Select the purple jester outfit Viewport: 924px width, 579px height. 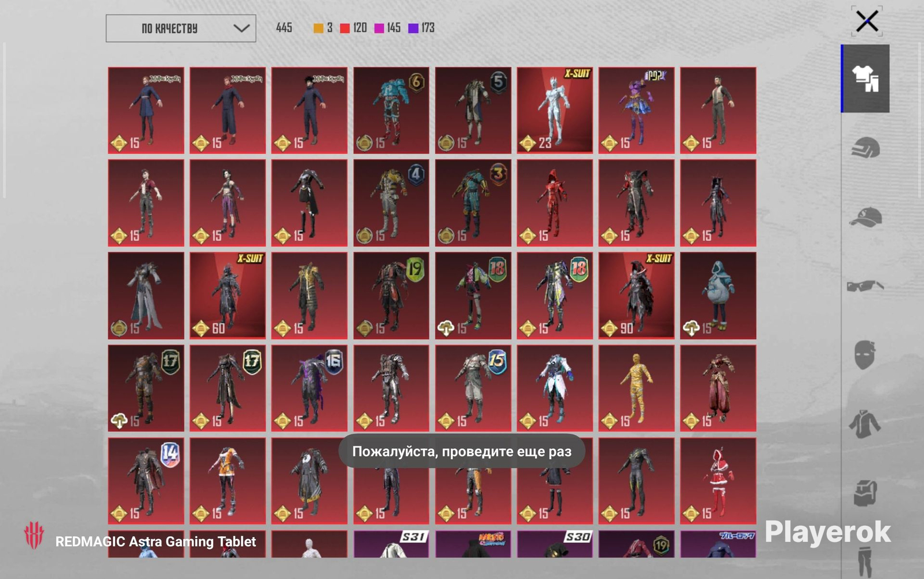[636, 110]
